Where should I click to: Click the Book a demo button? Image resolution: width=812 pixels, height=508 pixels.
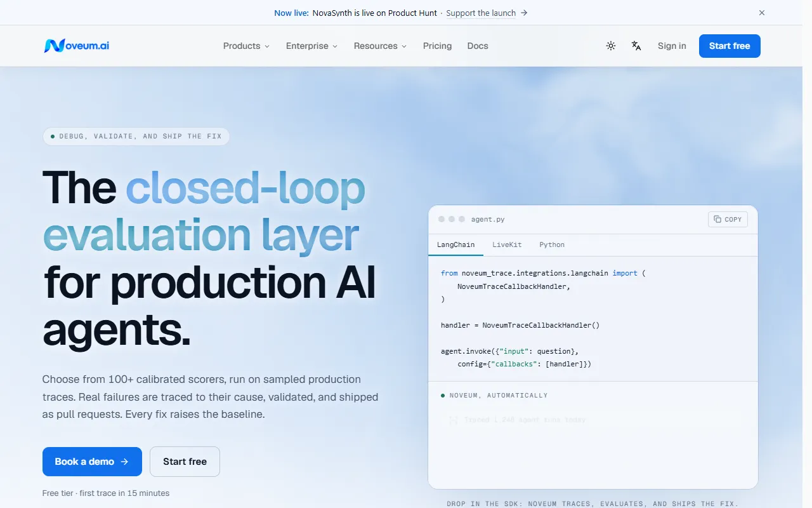[x=92, y=462]
